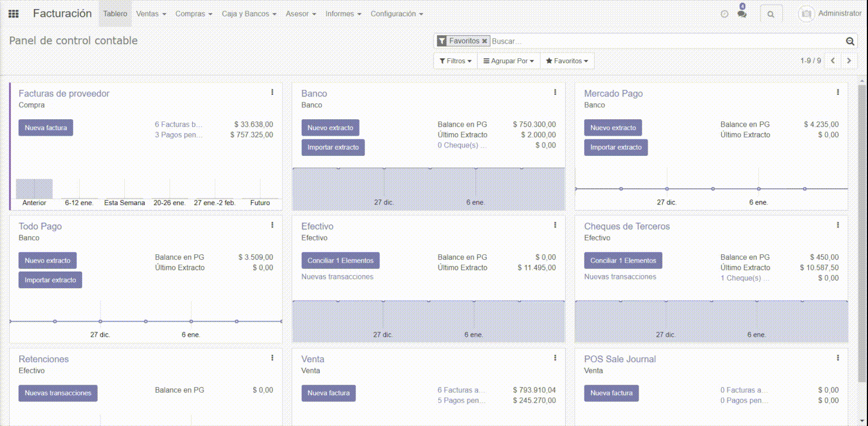Click the Anterior bar in supplier chart
Viewport: 868px width, 426px height.
[x=34, y=189]
